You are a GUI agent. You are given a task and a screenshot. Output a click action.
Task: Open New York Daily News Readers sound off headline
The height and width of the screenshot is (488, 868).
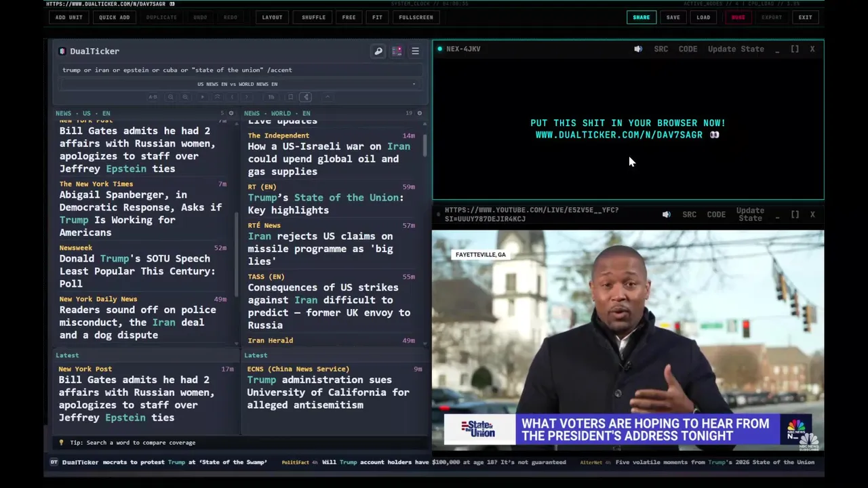(x=138, y=322)
